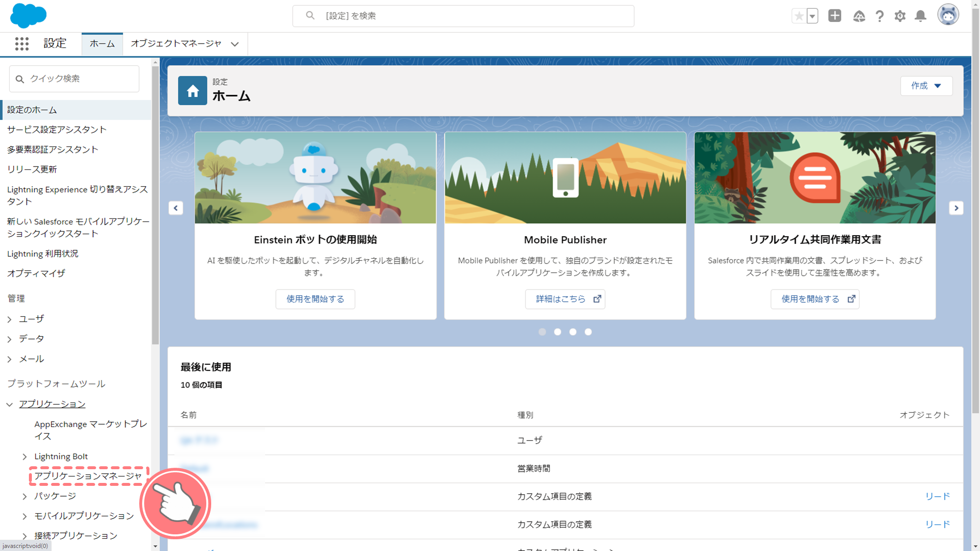Click the blue home icon in header
This screenshot has width=980, height=551.
tap(193, 91)
